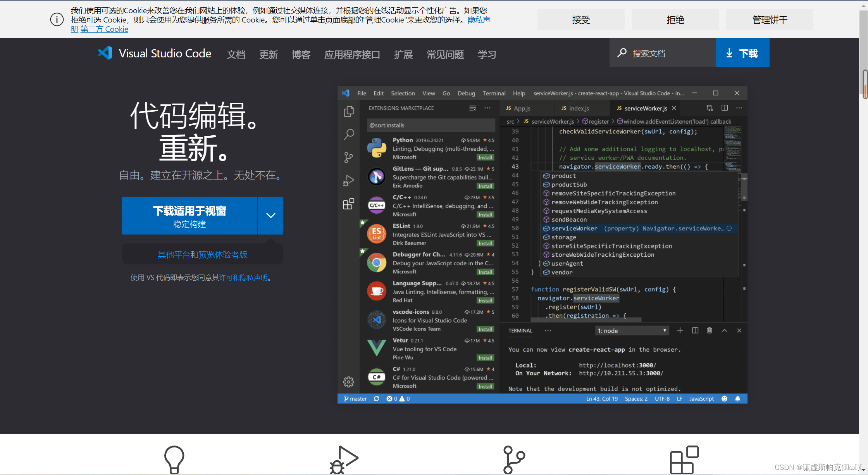
Task: Open the editor more actions ellipsis
Action: 739,108
